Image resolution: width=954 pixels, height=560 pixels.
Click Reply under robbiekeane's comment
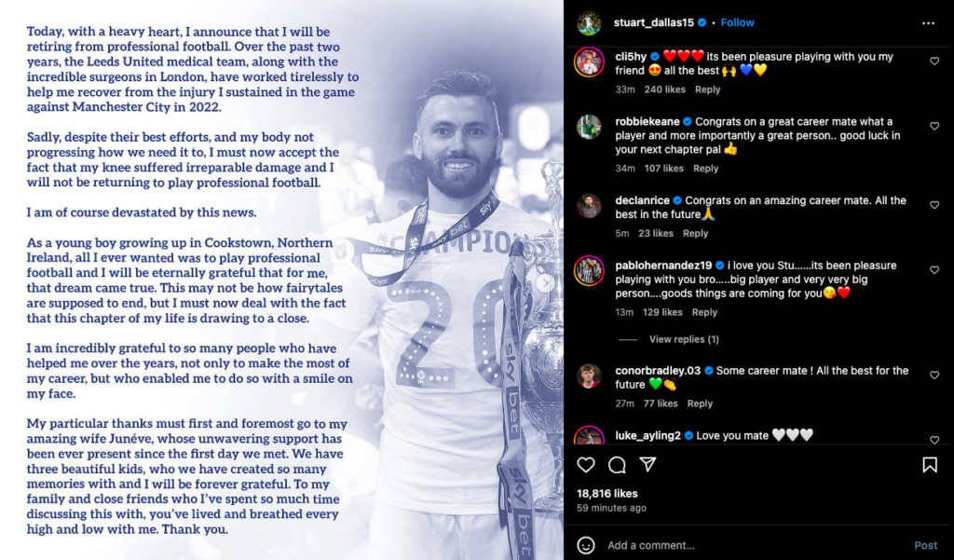pos(706,169)
